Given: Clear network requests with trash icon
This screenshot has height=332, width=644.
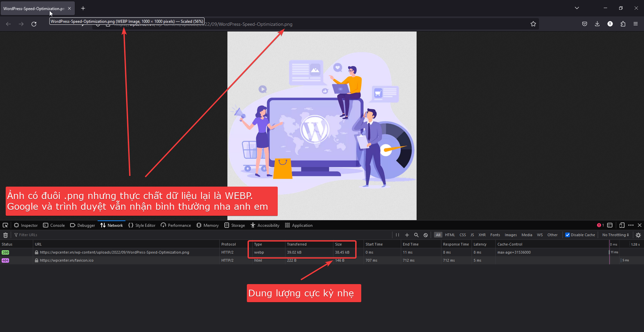Looking at the screenshot, I should coord(5,235).
